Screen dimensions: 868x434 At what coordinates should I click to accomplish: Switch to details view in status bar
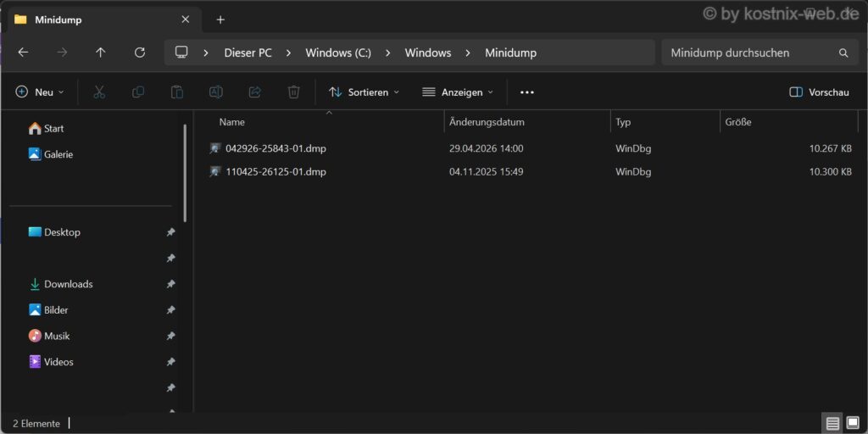(x=832, y=424)
